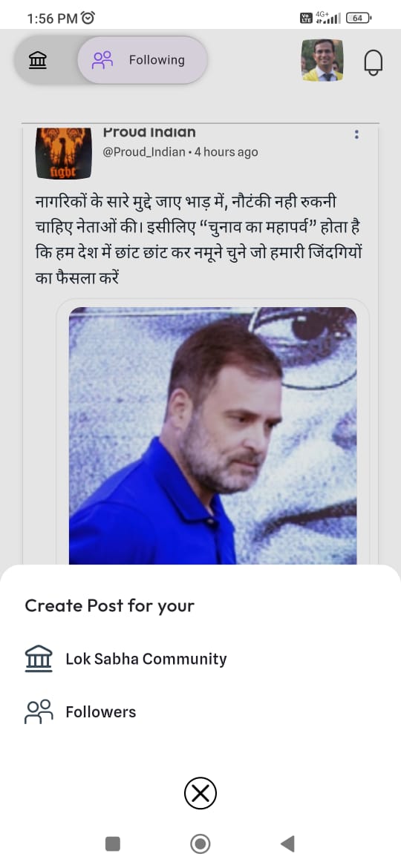This screenshot has height=868, width=401.
Task: Tap Proud Indian's post avatar
Action: click(64, 154)
